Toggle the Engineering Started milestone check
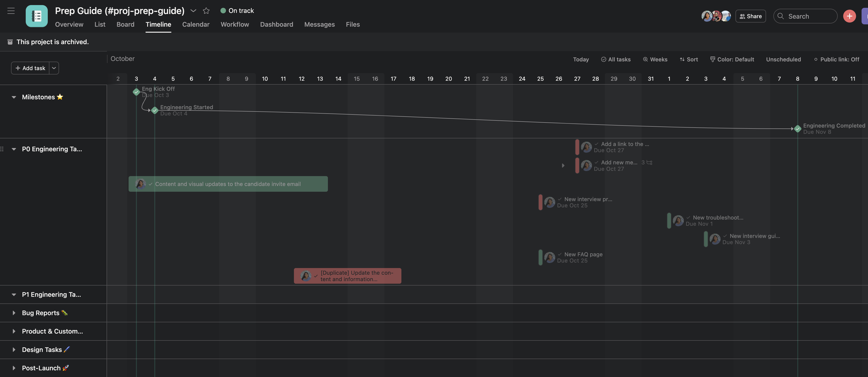This screenshot has width=868, height=377. click(x=155, y=110)
